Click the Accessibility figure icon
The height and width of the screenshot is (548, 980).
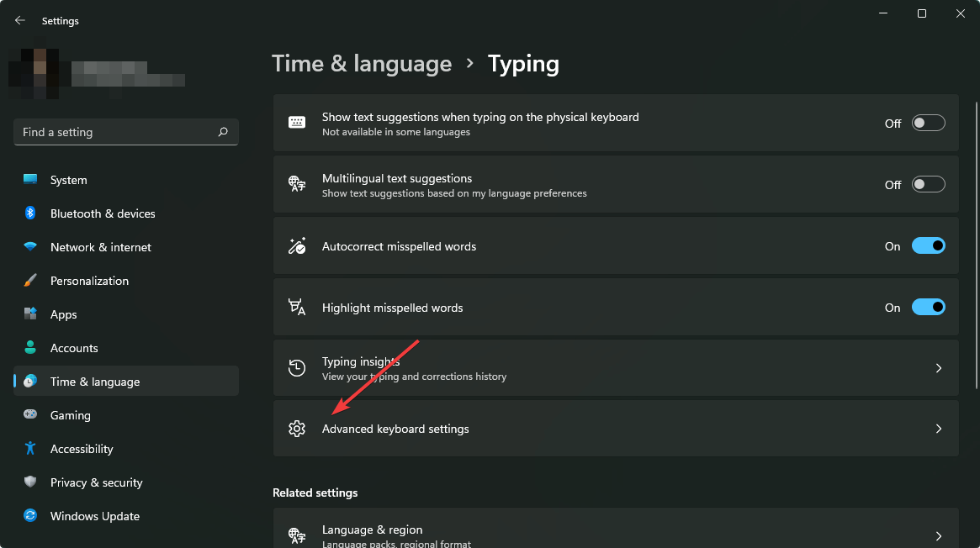[x=30, y=448]
